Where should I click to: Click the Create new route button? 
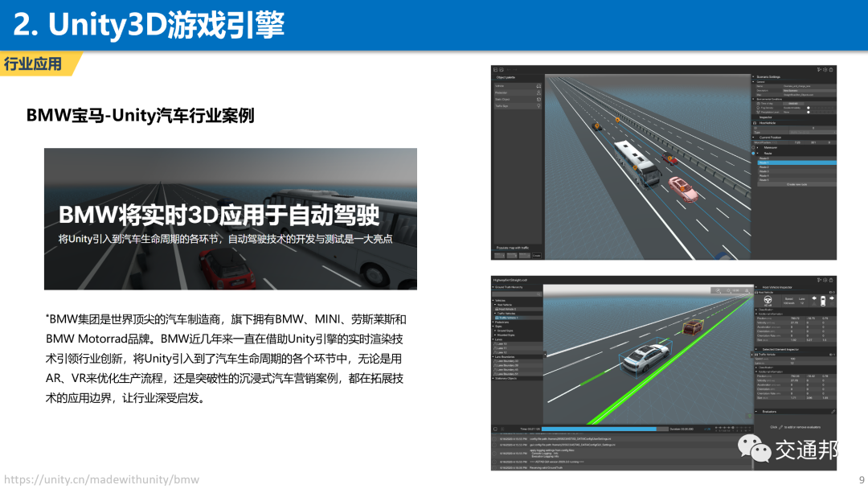[796, 184]
